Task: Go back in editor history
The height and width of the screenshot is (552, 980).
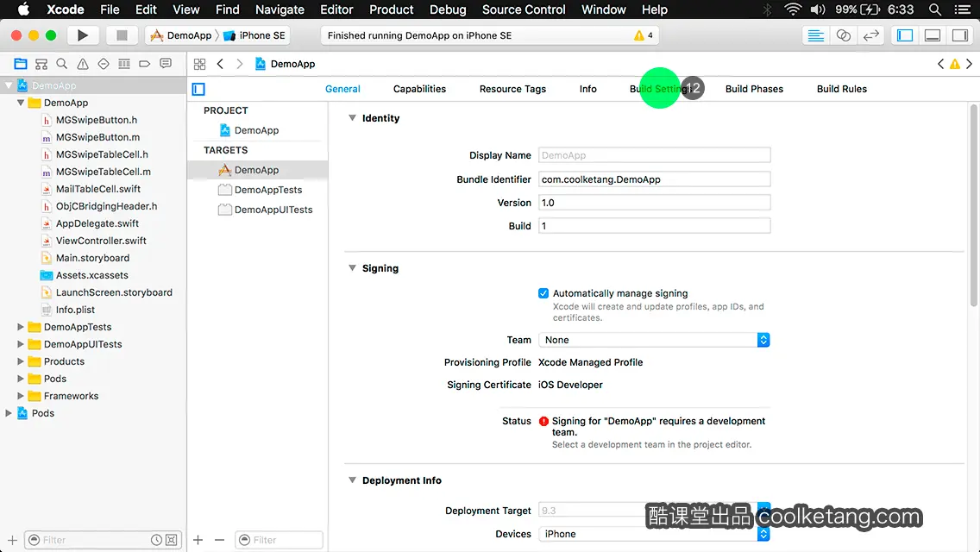Action: pos(220,64)
